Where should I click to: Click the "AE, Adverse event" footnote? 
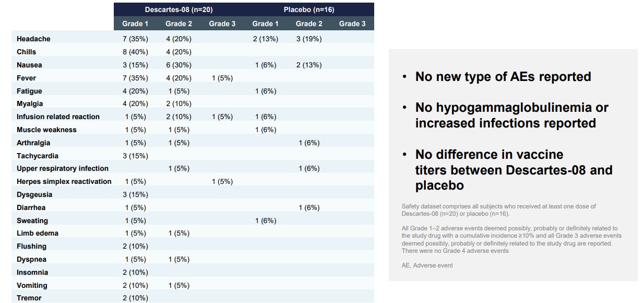[x=427, y=265]
